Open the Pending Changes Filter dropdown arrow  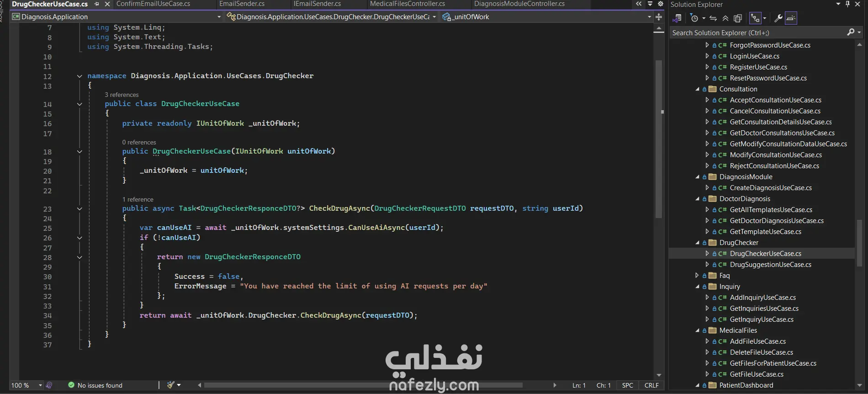(x=704, y=18)
